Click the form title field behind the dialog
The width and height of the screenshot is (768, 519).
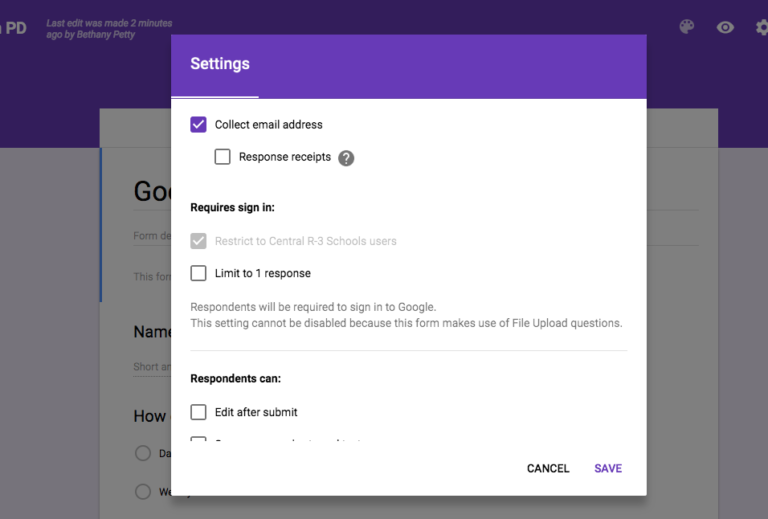[x=152, y=191]
